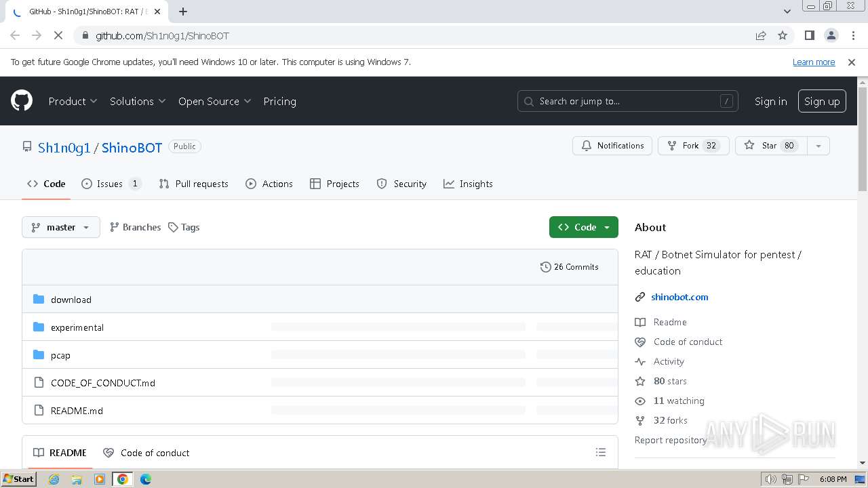This screenshot has height=488, width=868.
Task: Switch to the Code tab
Action: point(46,184)
